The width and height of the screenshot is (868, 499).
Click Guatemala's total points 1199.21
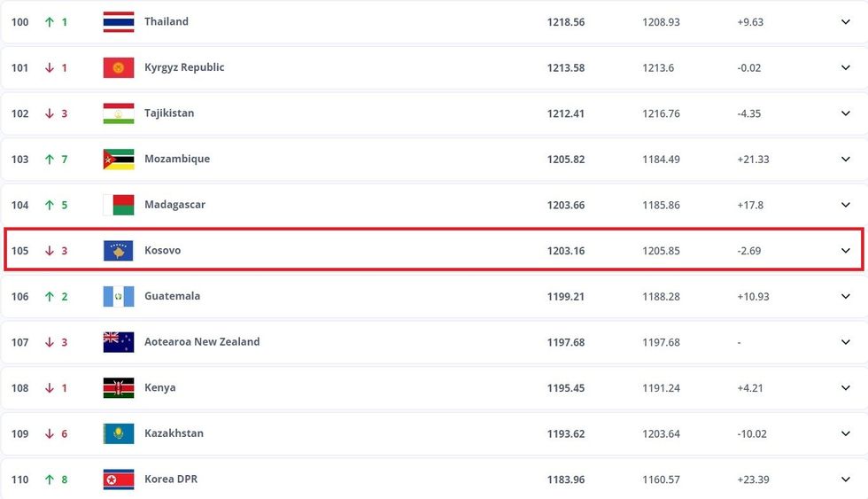[x=566, y=296]
